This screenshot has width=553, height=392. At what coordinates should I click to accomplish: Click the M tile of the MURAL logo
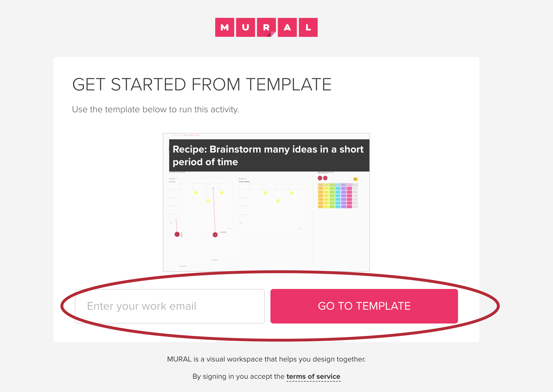[x=225, y=27]
